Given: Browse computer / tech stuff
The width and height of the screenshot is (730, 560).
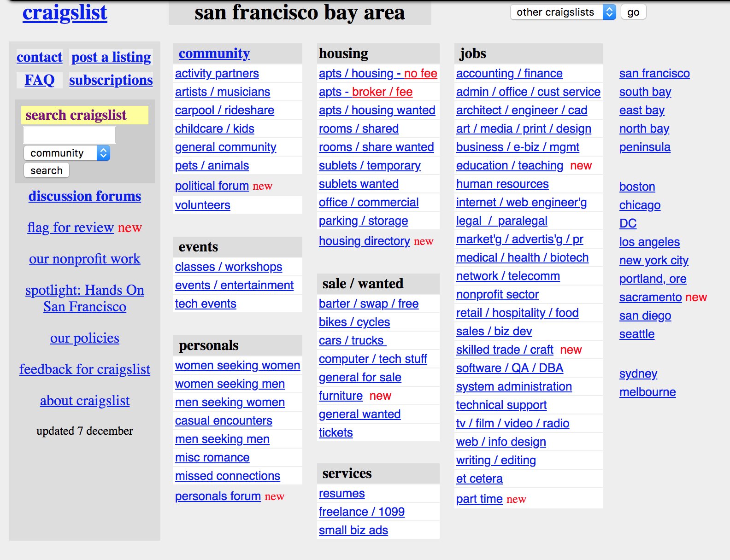Looking at the screenshot, I should (x=373, y=359).
